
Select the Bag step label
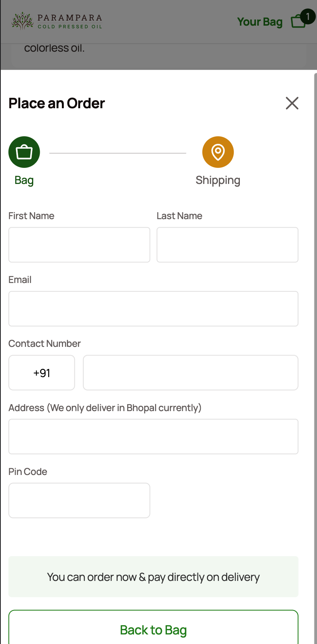(x=24, y=180)
